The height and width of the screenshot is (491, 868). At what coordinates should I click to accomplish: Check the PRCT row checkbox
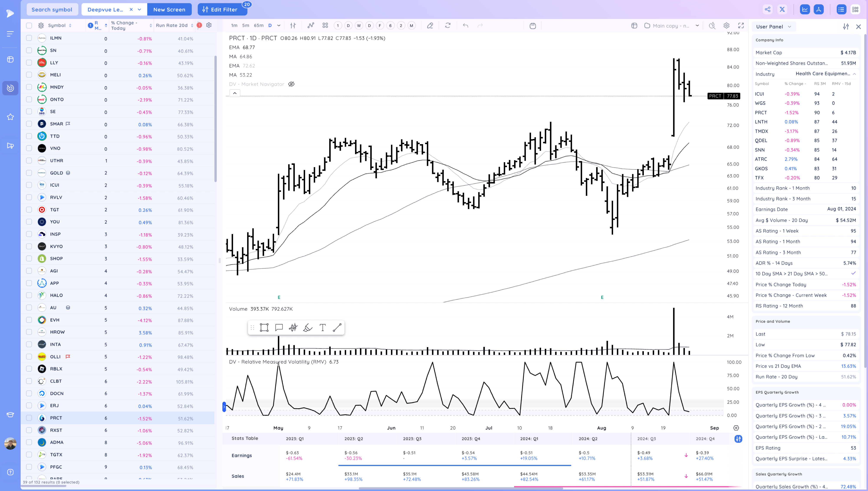click(29, 418)
